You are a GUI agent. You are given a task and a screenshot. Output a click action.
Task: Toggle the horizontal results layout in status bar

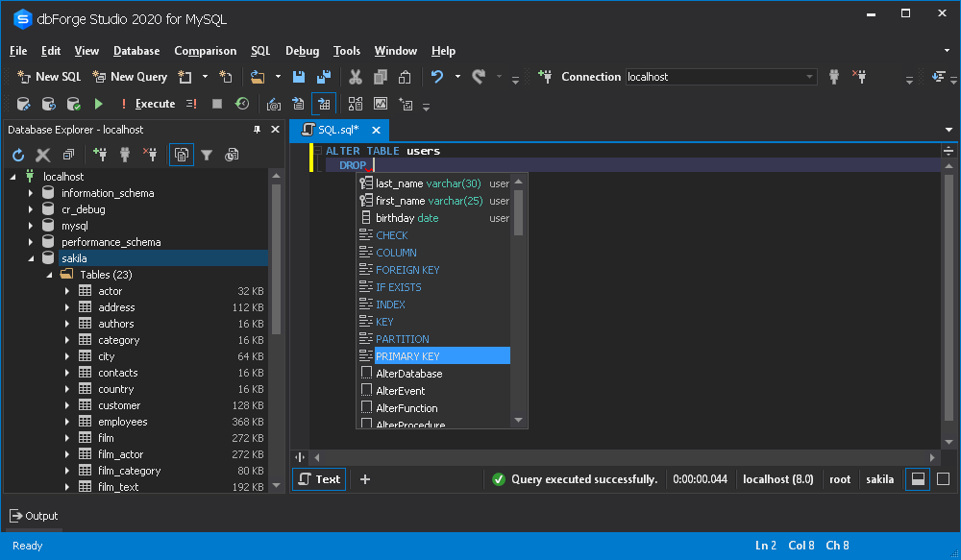917,478
